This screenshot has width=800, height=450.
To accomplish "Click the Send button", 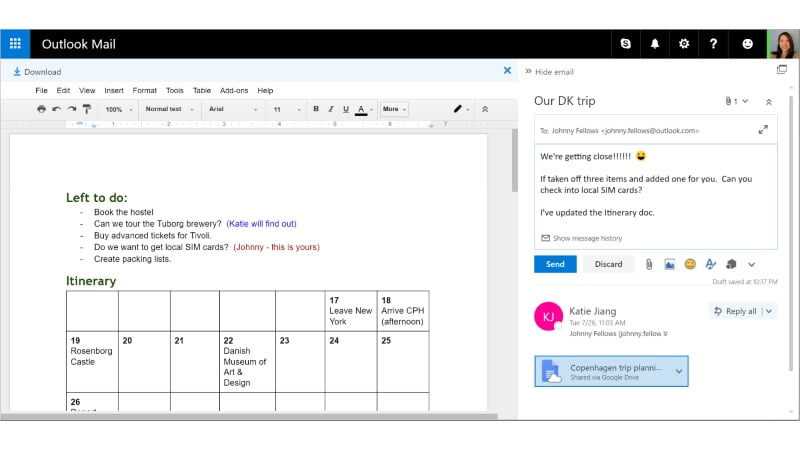I will [x=555, y=264].
